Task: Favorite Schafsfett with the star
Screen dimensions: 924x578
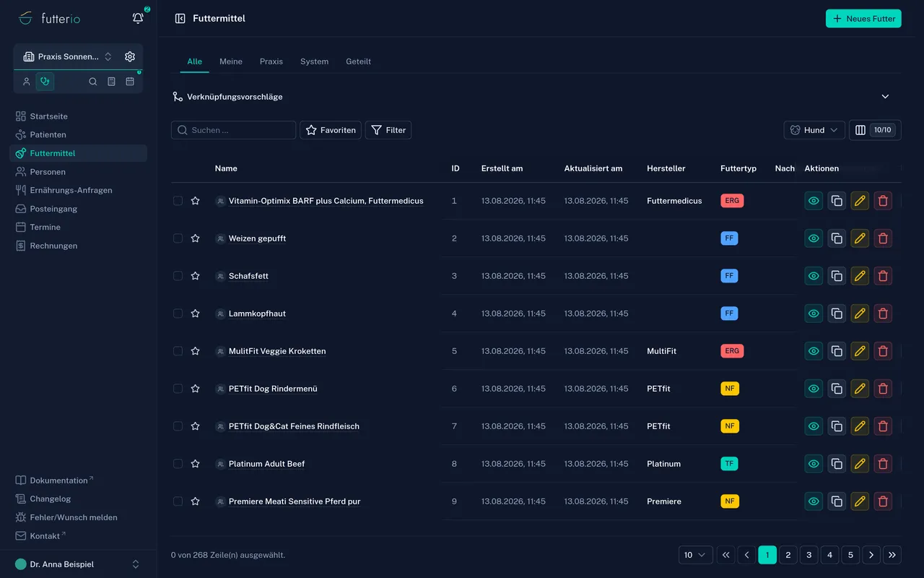Action: coord(195,276)
